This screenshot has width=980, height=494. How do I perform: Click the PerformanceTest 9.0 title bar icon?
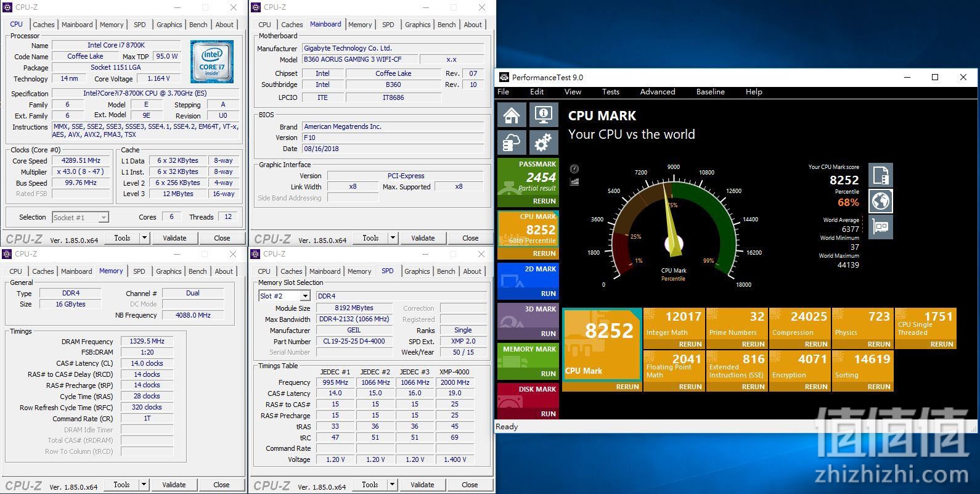pos(504,77)
